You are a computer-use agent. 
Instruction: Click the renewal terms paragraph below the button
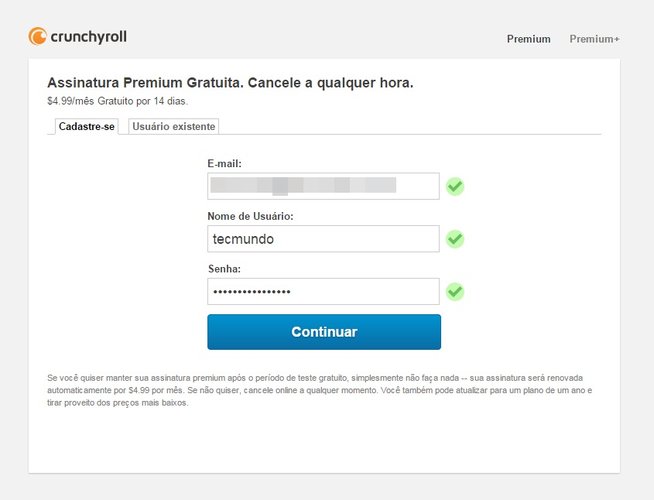pos(319,390)
